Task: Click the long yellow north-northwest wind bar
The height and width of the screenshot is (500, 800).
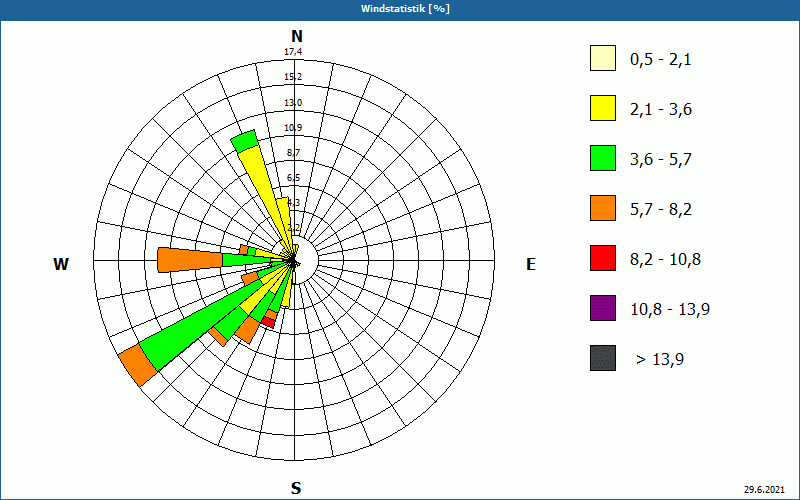Action: [x=265, y=196]
